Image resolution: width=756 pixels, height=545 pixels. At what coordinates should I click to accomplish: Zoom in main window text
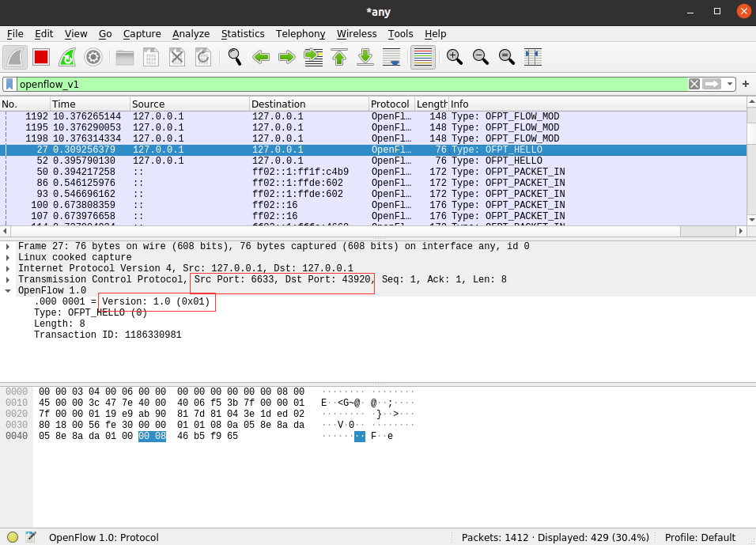pyautogui.click(x=455, y=58)
